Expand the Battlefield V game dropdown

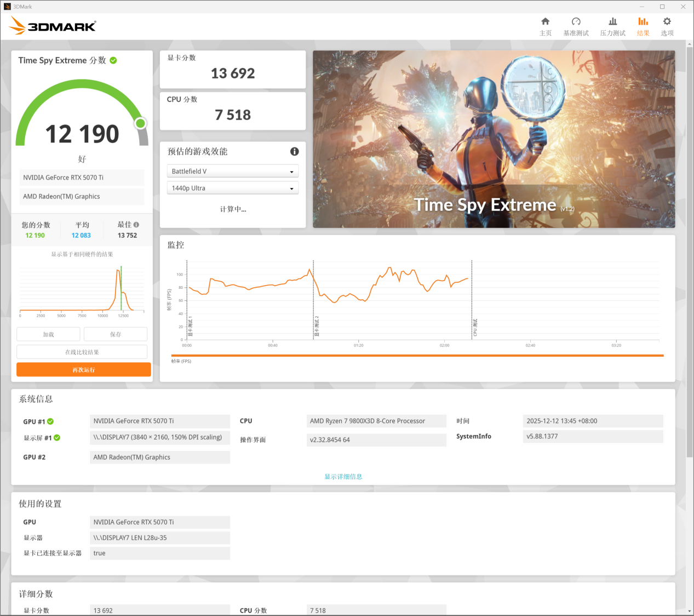tap(232, 172)
